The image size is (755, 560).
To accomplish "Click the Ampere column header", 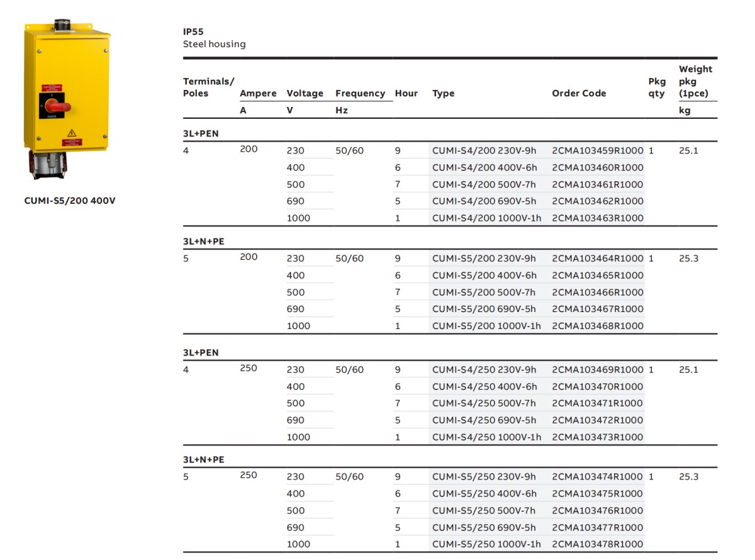I will 258,93.
